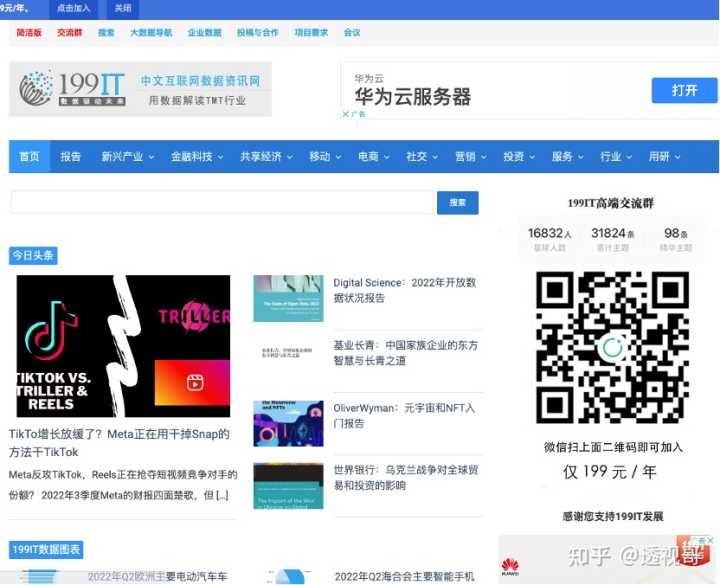Open 基业长青 中国家族企业 article link
The width and height of the screenshot is (720, 585).
tap(405, 353)
